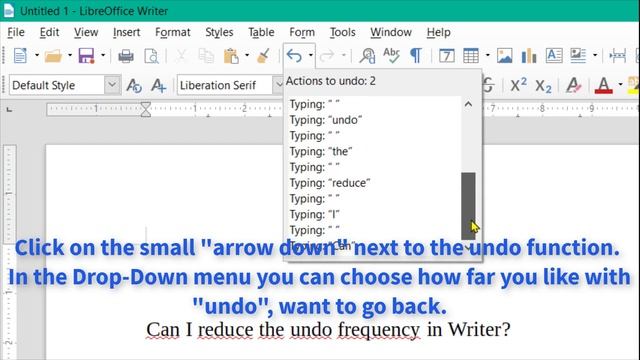Open the Styles menu
Viewport: 640px width, 360px height.
point(219,32)
